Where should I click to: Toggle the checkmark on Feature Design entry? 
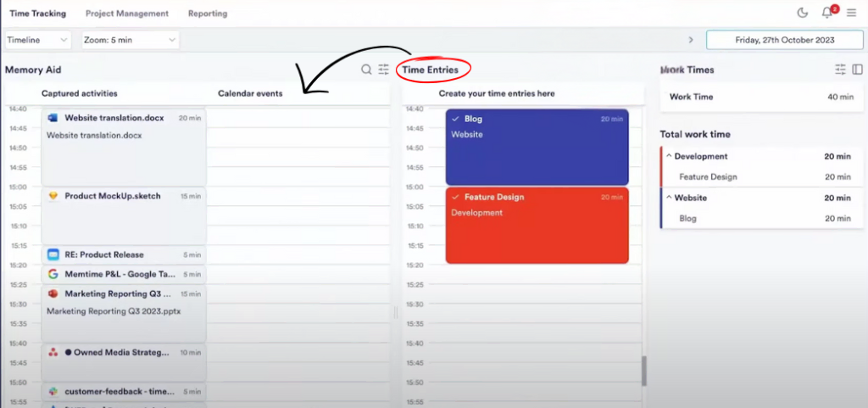[456, 197]
